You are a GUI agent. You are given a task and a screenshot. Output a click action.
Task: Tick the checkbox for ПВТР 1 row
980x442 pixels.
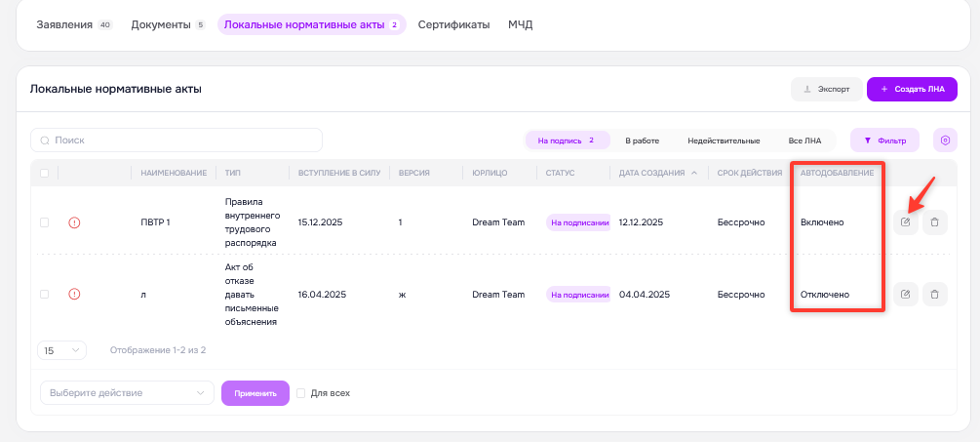45,222
